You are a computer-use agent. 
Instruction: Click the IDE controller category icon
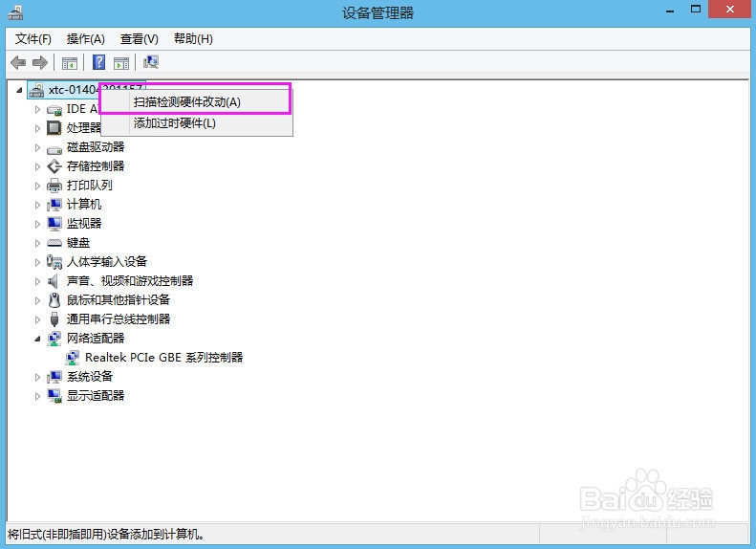(x=54, y=110)
